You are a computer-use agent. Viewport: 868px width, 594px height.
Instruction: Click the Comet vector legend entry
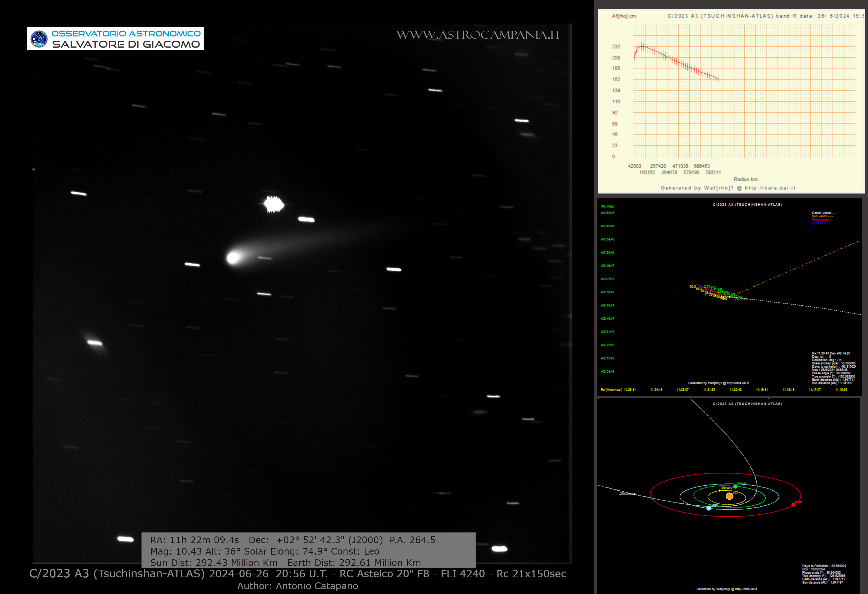point(824,213)
